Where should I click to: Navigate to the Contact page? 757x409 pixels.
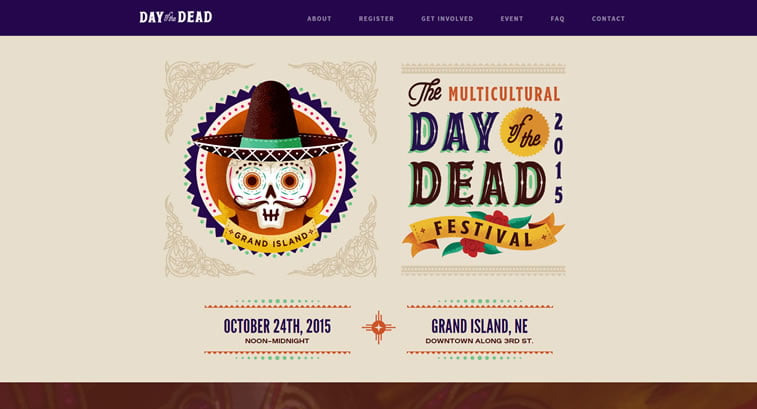point(608,19)
